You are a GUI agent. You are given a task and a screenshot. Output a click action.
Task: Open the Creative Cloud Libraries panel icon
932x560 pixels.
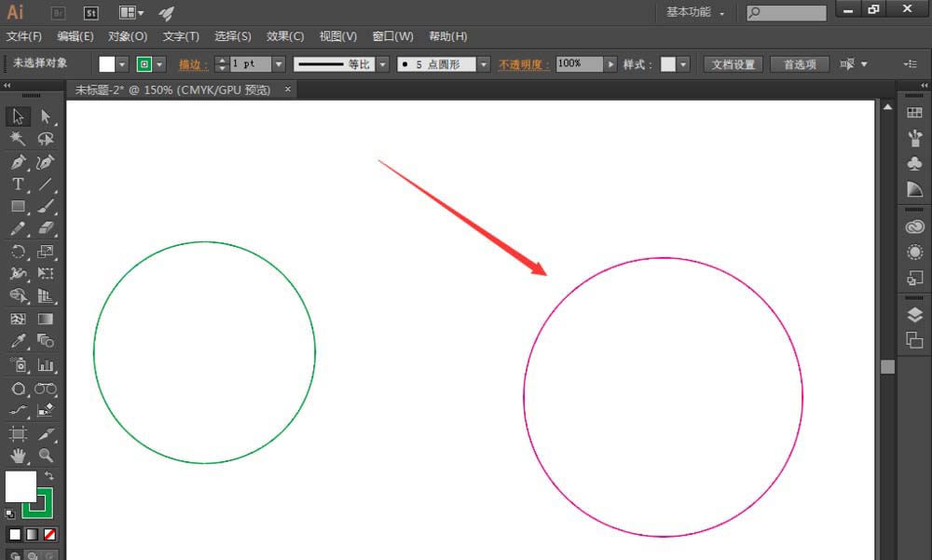click(x=915, y=227)
